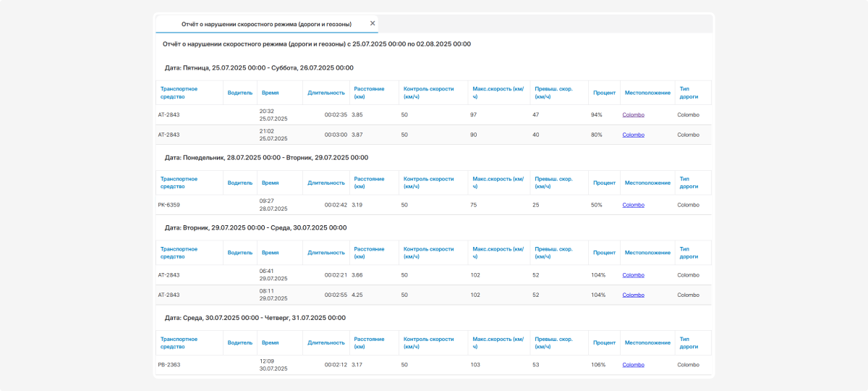868x391 pixels.
Task: Click 'Транспортное средство' header in Friday 25.07 table
Action: tap(179, 93)
